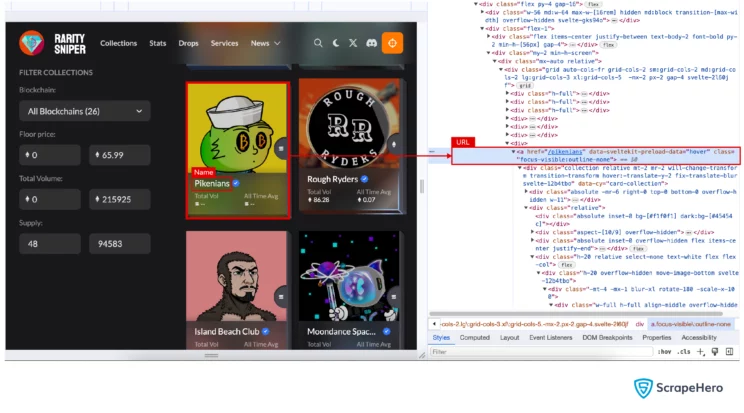Switch to the Layout tab

509,338
